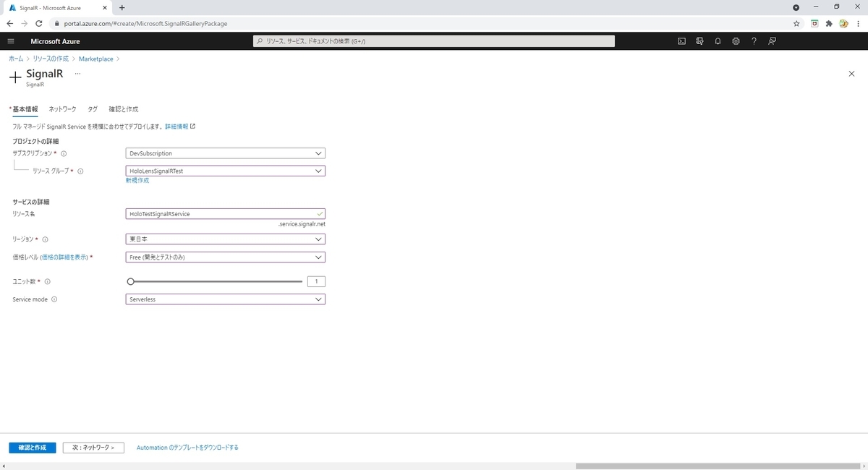Open the portal settings gear
Image resolution: width=868 pixels, height=470 pixels.
point(736,41)
